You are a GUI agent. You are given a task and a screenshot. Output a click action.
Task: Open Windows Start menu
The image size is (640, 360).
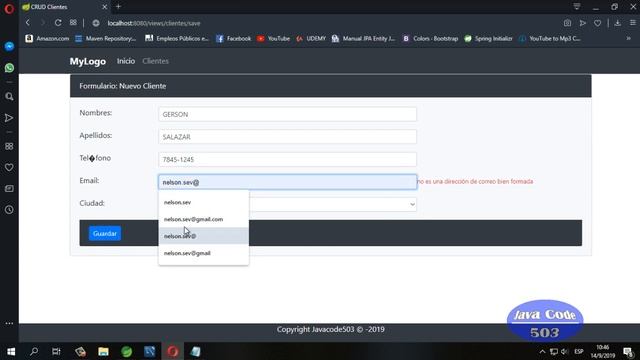tap(11, 351)
